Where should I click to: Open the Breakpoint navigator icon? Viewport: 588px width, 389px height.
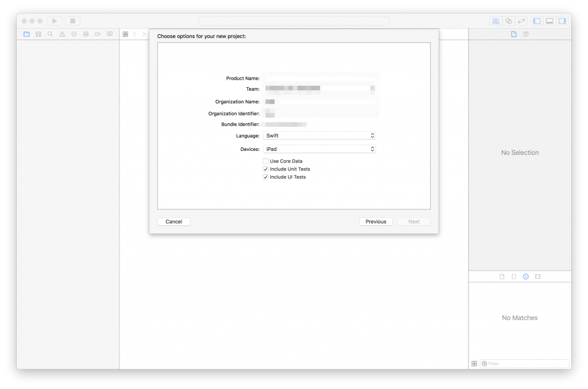(x=98, y=34)
